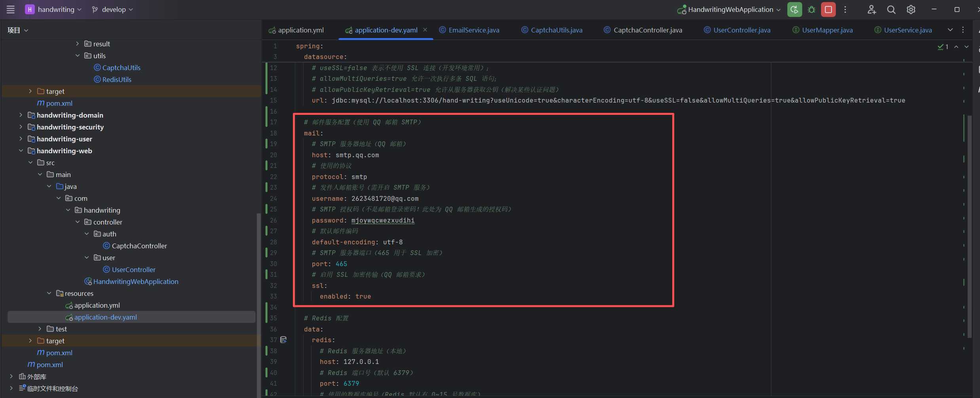Switch to application.yml tab

click(x=296, y=30)
